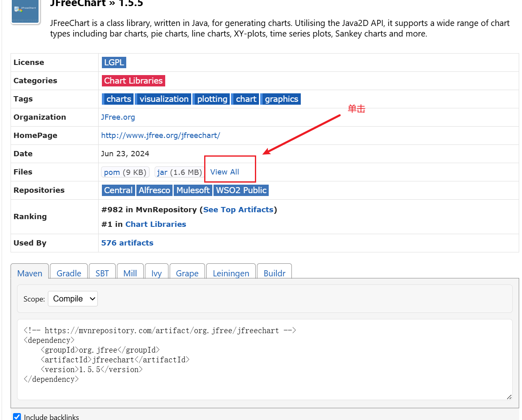Click the Date row label

(x=23, y=154)
